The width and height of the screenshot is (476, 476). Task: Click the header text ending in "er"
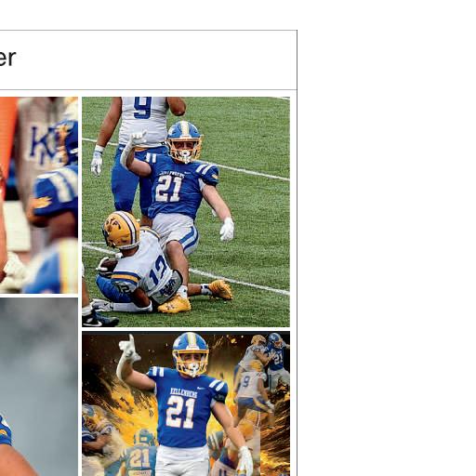7,58
